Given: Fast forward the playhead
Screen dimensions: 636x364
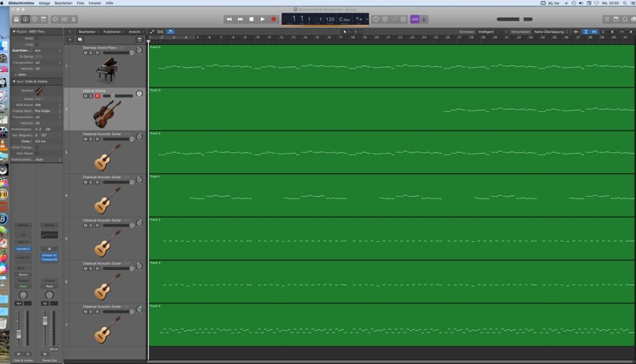Looking at the screenshot, I should (240, 19).
